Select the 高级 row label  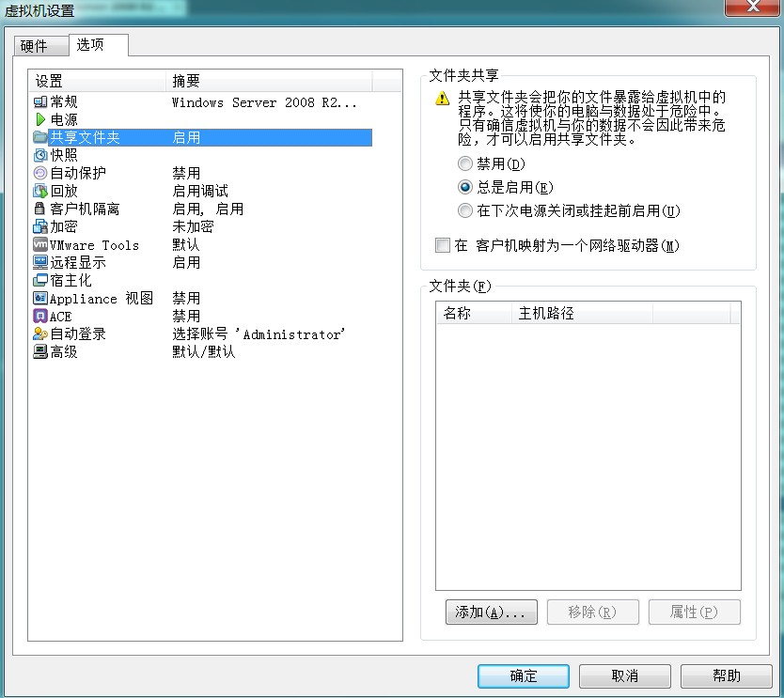[x=64, y=352]
